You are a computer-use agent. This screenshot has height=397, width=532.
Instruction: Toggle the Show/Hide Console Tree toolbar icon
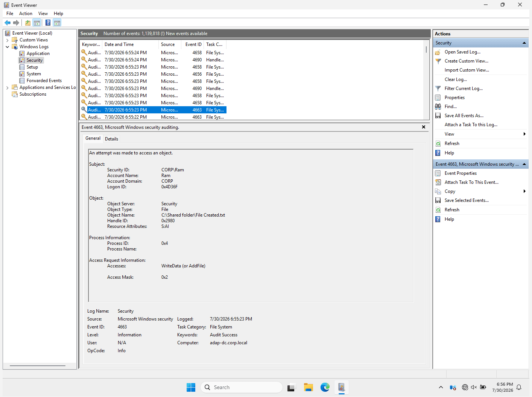pyautogui.click(x=37, y=23)
